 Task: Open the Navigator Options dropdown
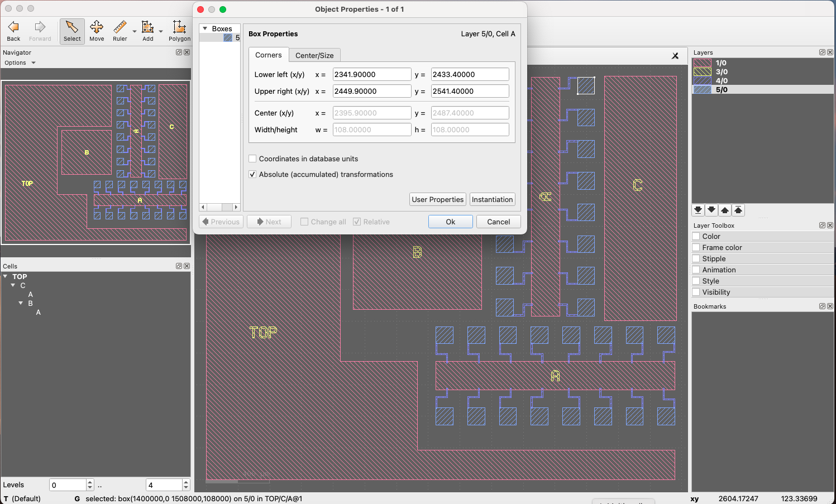point(20,63)
